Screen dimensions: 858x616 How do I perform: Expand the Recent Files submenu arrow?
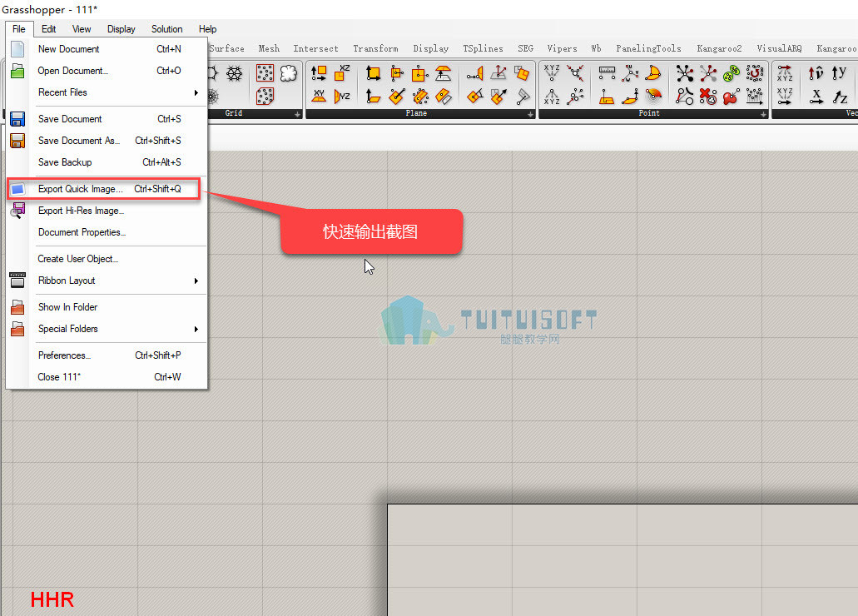[196, 92]
